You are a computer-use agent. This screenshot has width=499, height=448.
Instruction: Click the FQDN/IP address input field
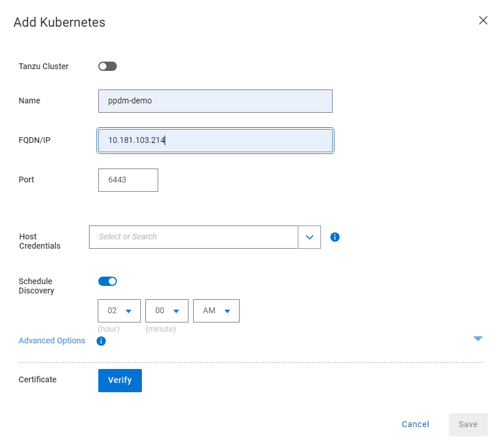[x=215, y=140]
